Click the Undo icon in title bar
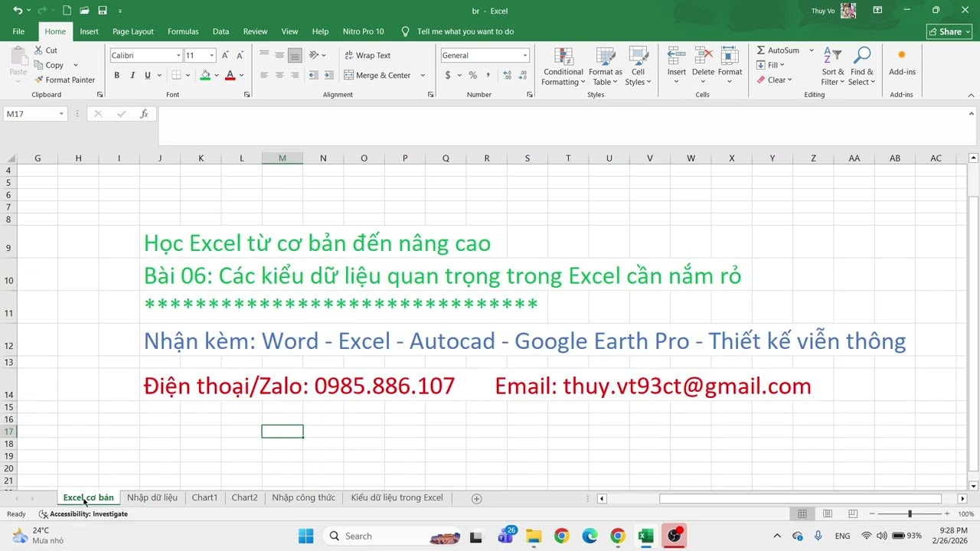Screen dimensions: 980x551 [18, 11]
